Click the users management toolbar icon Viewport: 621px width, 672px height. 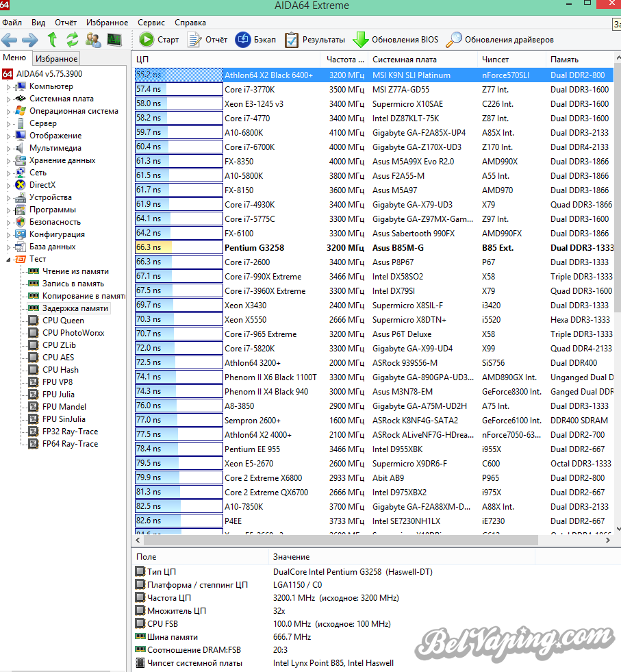click(93, 40)
